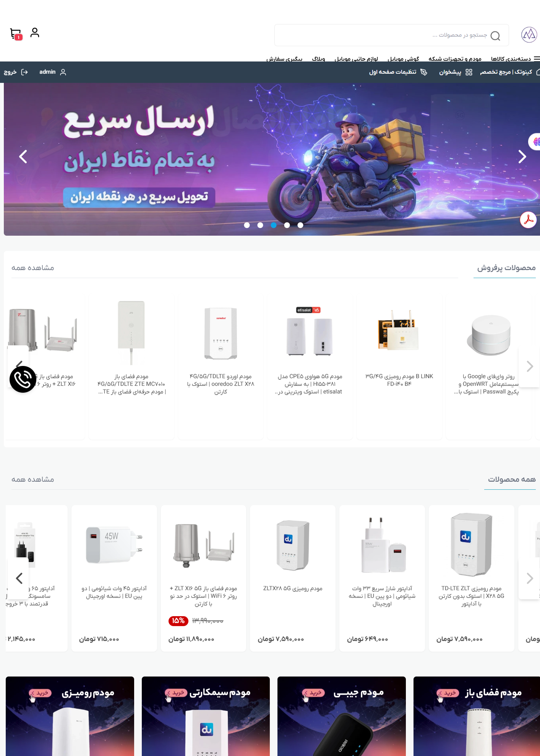Select the second banner slider dot
The width and height of the screenshot is (540, 756).
260,225
